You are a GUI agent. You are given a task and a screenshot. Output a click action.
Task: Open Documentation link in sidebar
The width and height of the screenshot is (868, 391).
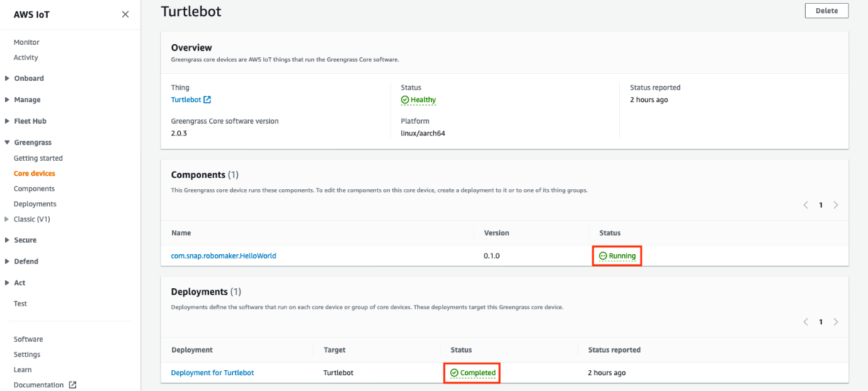(39, 385)
